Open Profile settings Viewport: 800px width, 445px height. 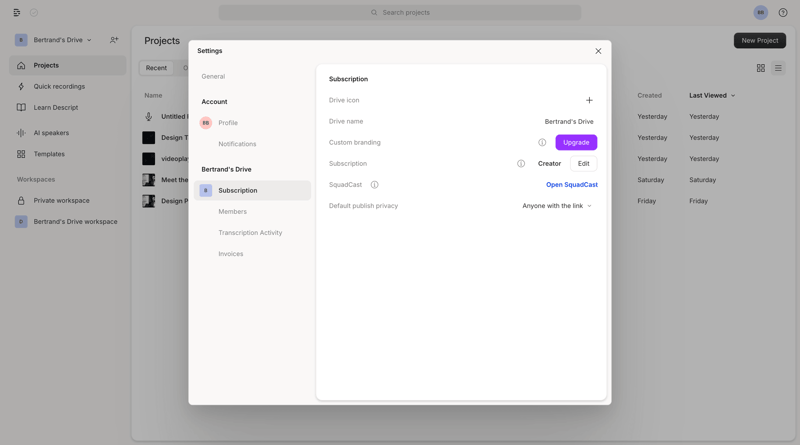(228, 123)
